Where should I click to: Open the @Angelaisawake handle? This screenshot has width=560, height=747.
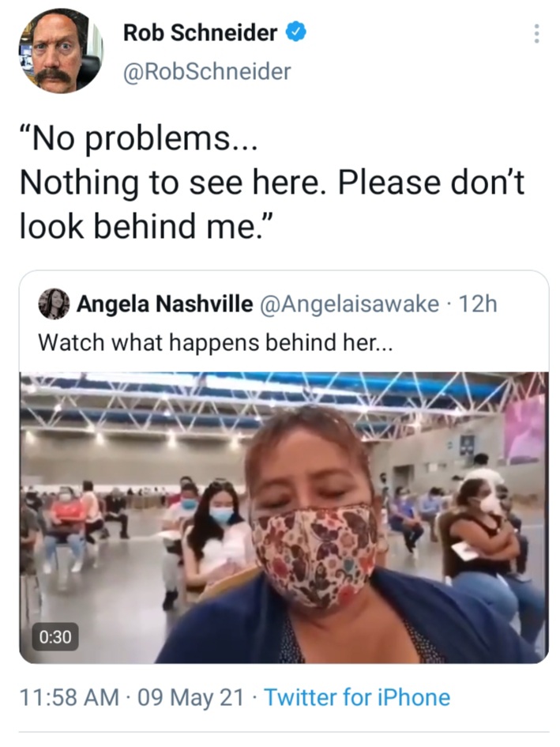[x=349, y=304]
